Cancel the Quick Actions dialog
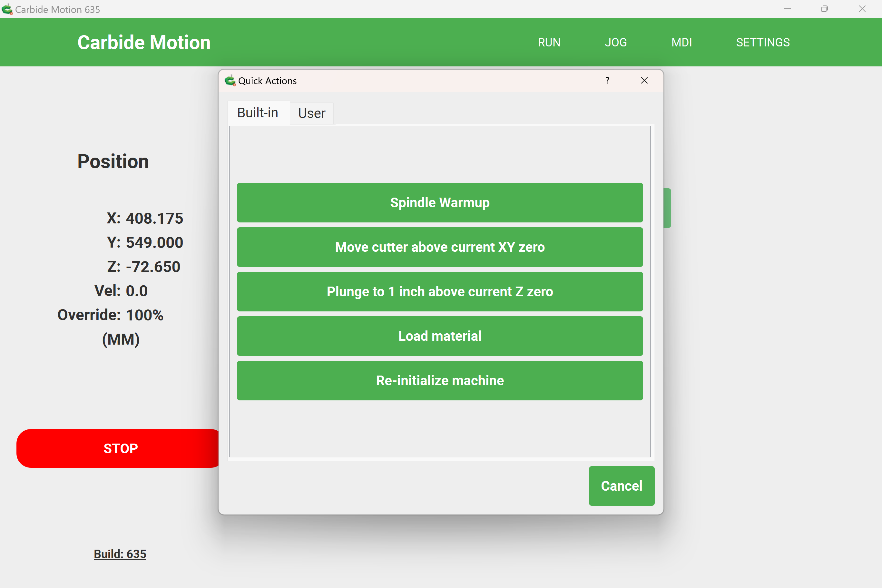This screenshot has width=882, height=588. [622, 485]
